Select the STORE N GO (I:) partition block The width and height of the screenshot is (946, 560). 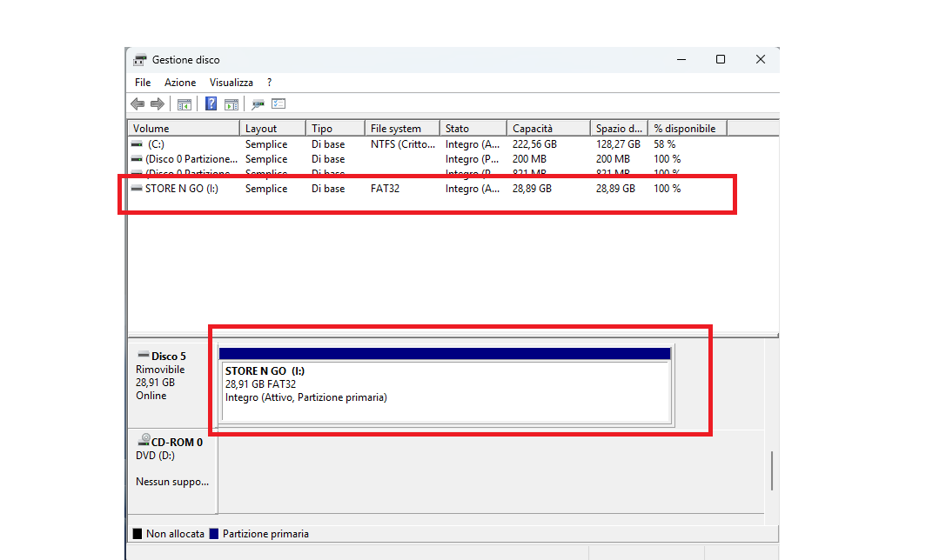(x=446, y=390)
